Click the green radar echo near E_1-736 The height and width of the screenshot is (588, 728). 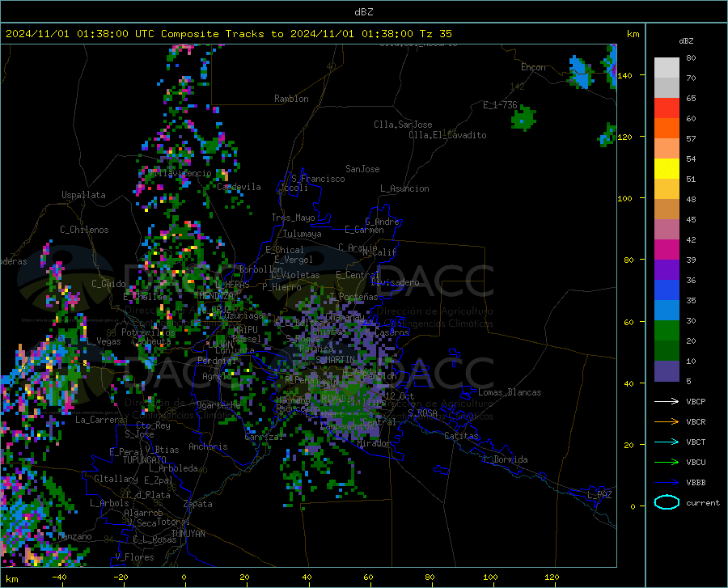click(523, 118)
